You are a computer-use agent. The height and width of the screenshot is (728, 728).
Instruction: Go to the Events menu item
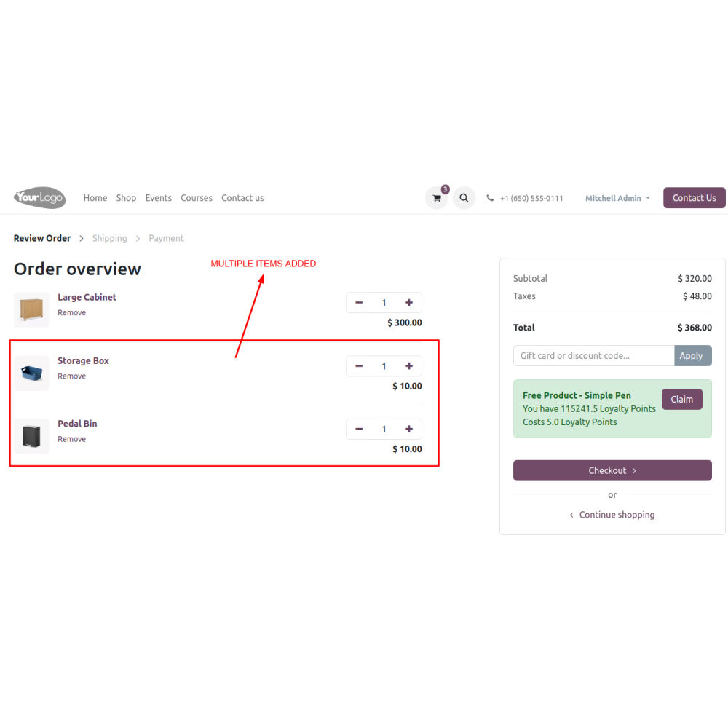tap(158, 198)
